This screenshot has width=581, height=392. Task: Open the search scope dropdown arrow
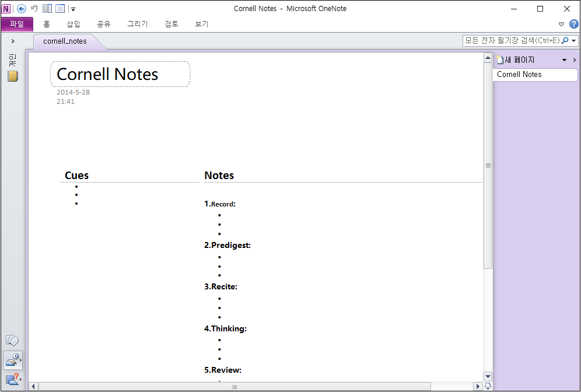pyautogui.click(x=574, y=41)
